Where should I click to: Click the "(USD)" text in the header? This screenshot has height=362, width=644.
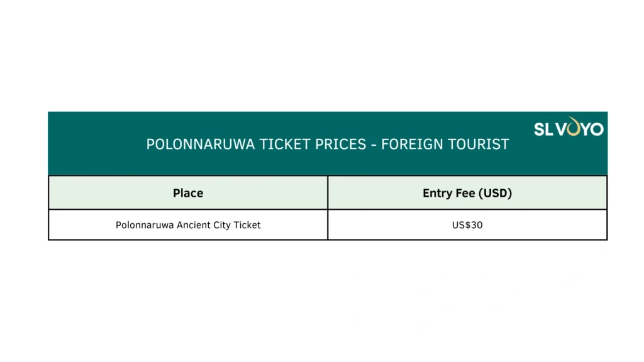pos(495,193)
